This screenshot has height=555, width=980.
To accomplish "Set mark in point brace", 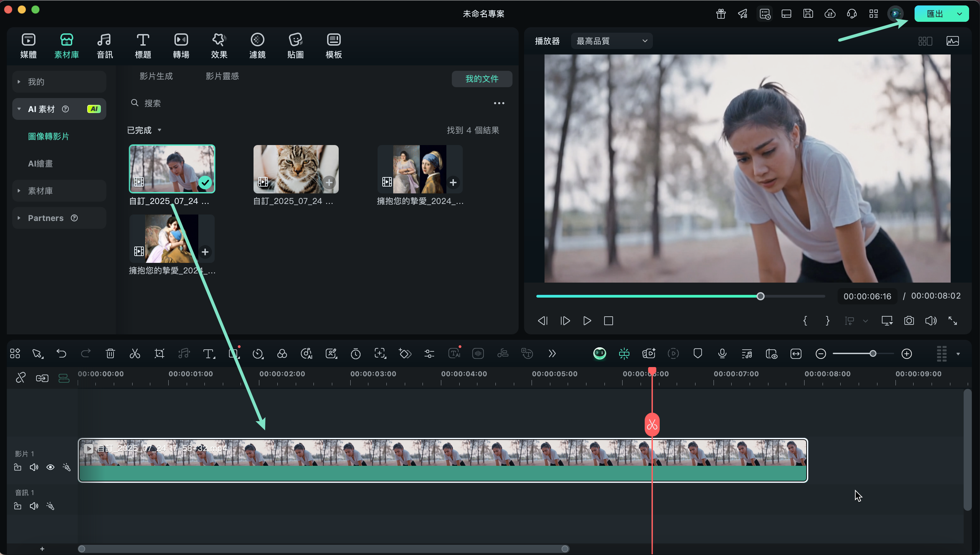I will point(805,321).
